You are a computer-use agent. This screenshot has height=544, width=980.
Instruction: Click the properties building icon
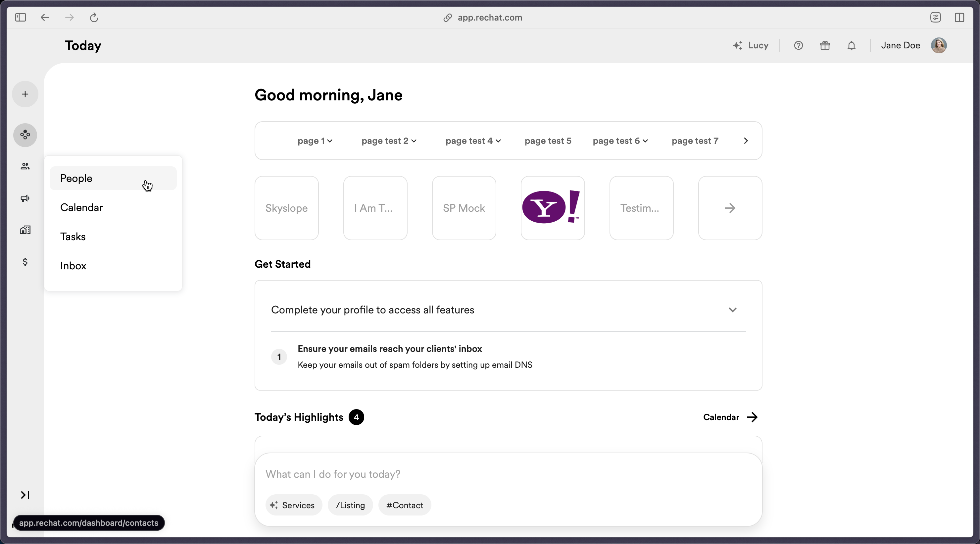coord(25,230)
